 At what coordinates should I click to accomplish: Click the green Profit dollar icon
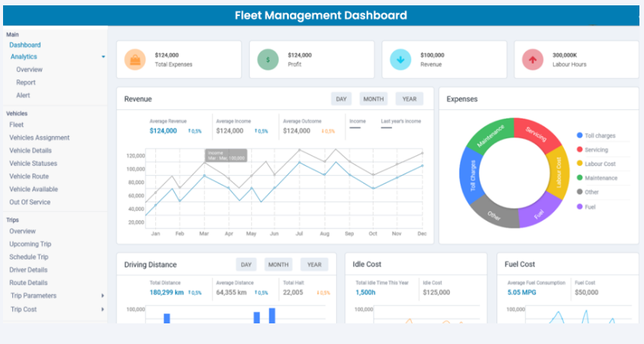point(268,60)
